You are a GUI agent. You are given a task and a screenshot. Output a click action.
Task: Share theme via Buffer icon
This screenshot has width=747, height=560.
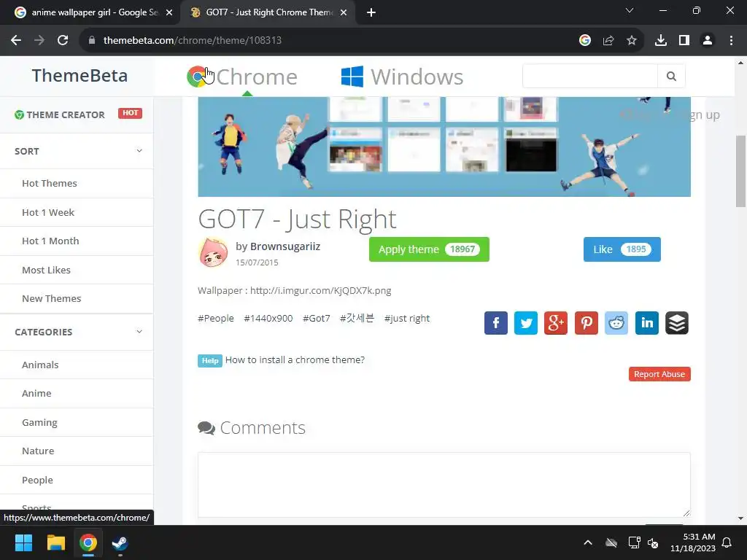pos(676,323)
